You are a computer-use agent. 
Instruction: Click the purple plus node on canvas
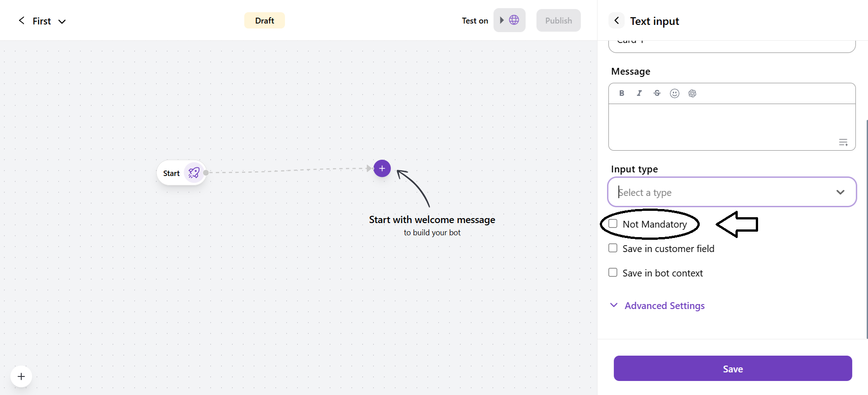(x=382, y=168)
